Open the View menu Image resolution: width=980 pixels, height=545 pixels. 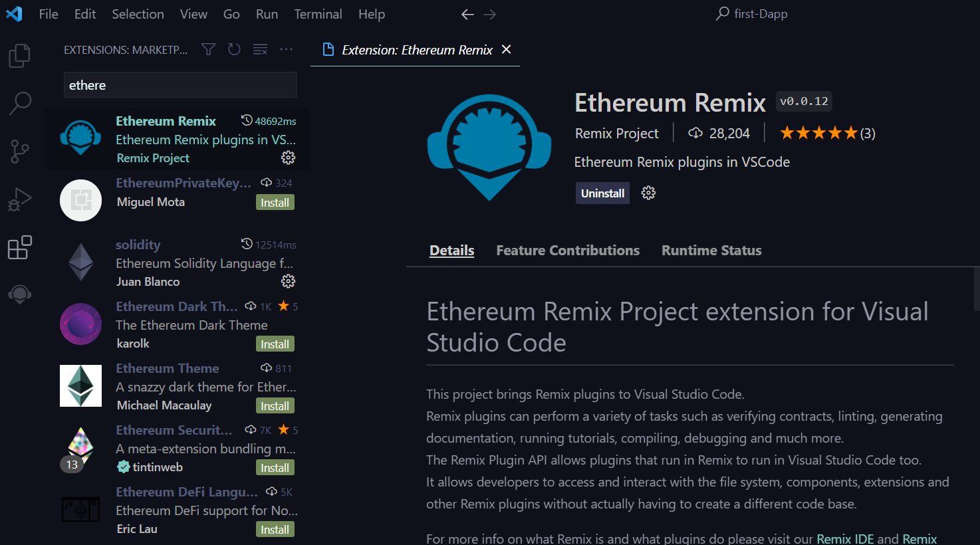[x=193, y=14]
